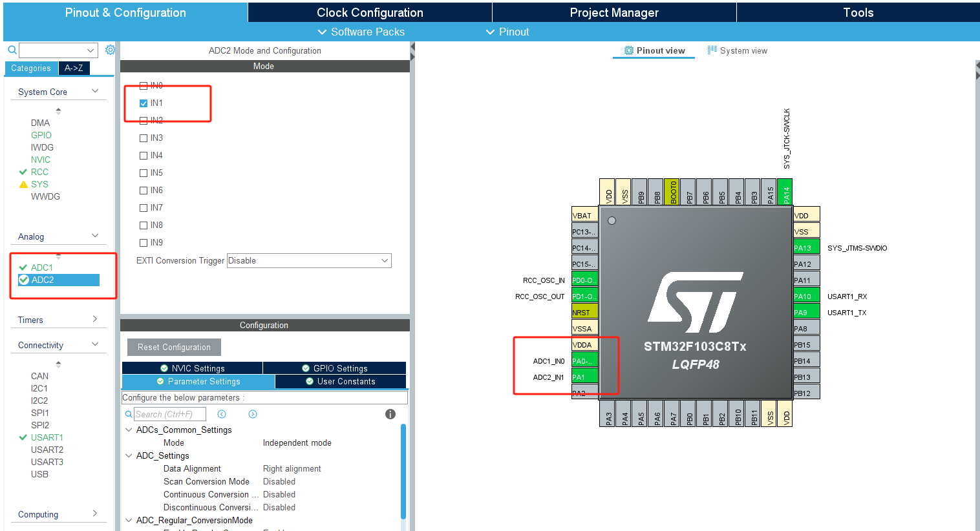Select the PA9 pin on the chip
The image size is (980, 531).
tap(807, 312)
